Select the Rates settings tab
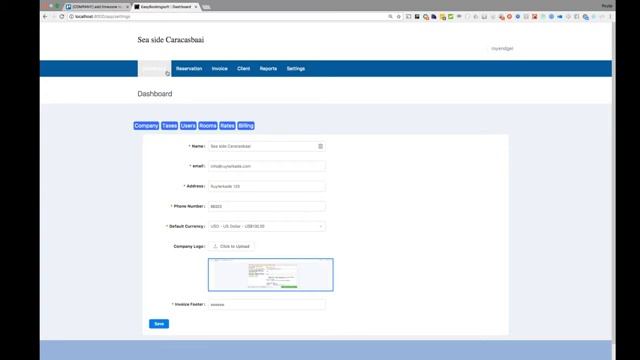The width and height of the screenshot is (640, 360). tap(227, 126)
